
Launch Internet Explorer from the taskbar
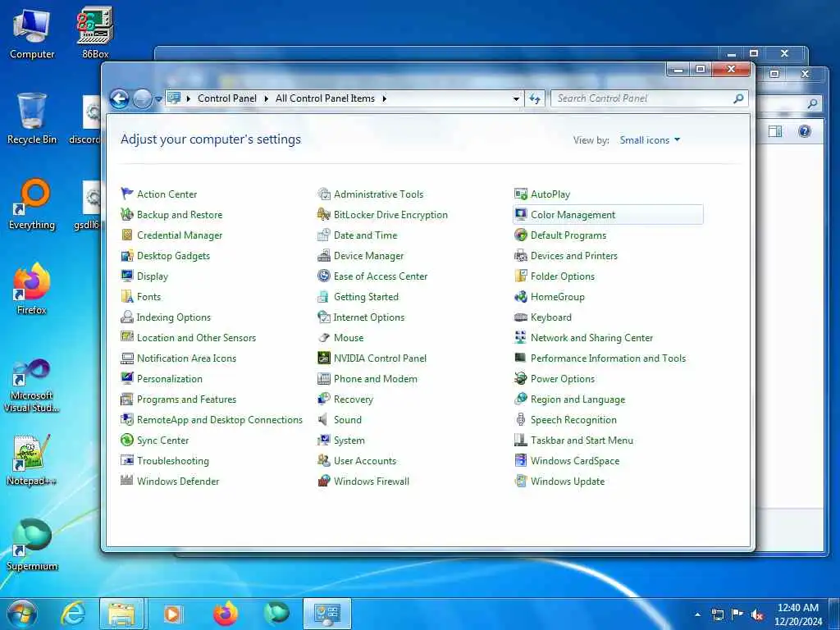(x=73, y=614)
